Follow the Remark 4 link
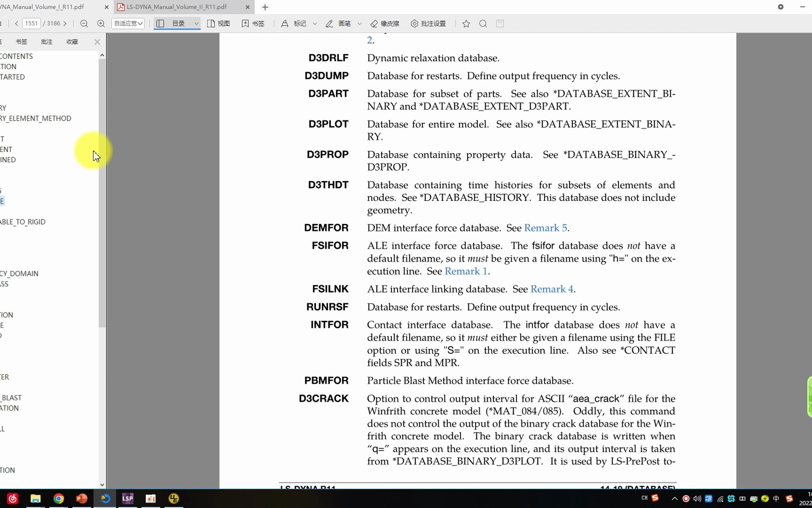The image size is (812, 508). (x=552, y=289)
